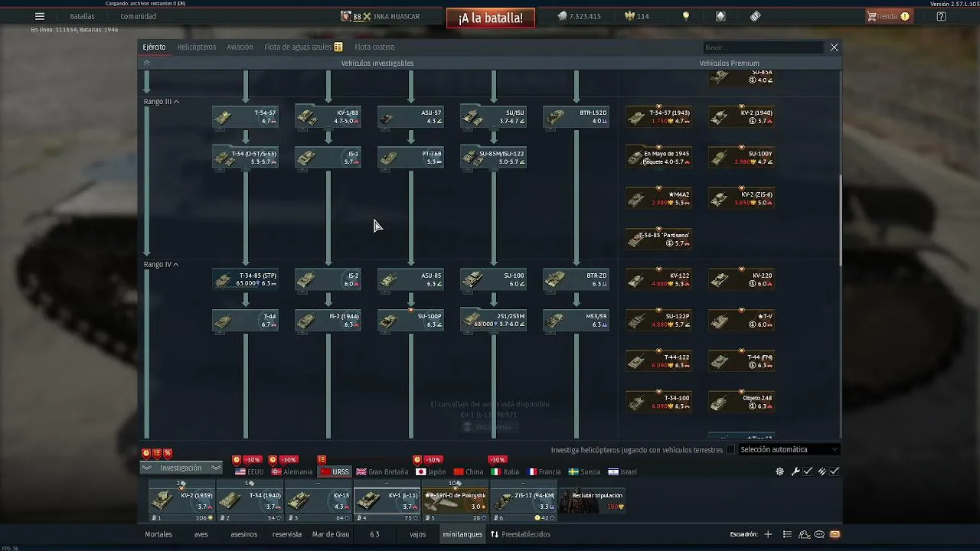Select the ASU-57 vehicle in research tree
Screen dimensions: 980x551
coord(411,116)
